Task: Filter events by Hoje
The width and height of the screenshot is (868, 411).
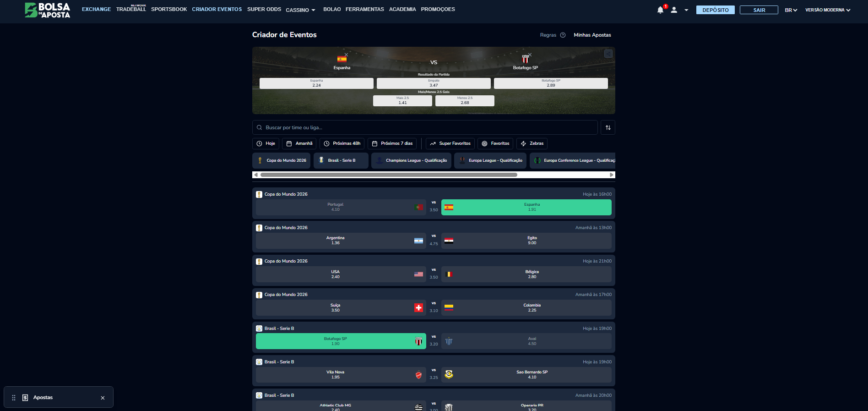Action: tap(266, 143)
